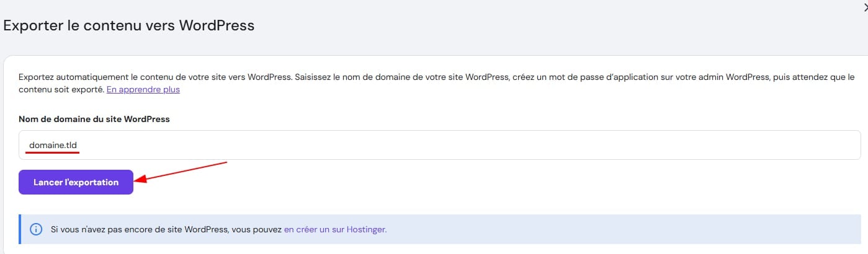Click the blue information banner background
This screenshot has width=868, height=254.
coord(620,229)
